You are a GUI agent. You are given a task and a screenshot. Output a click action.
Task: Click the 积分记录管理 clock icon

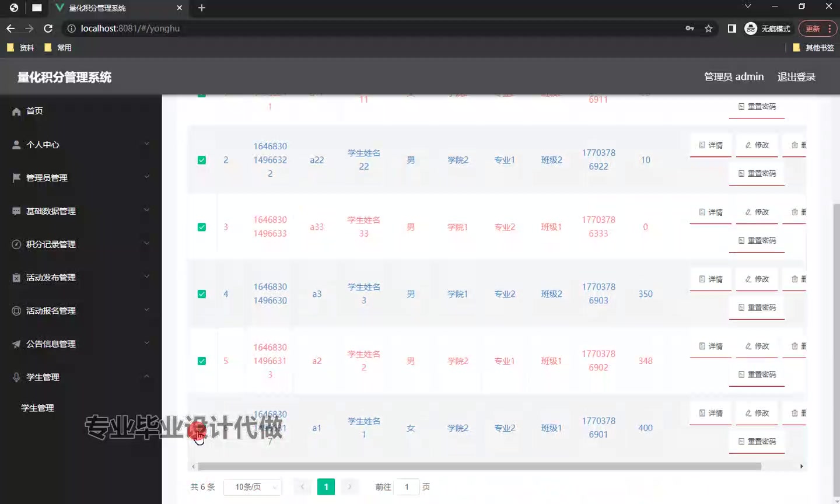tap(15, 244)
